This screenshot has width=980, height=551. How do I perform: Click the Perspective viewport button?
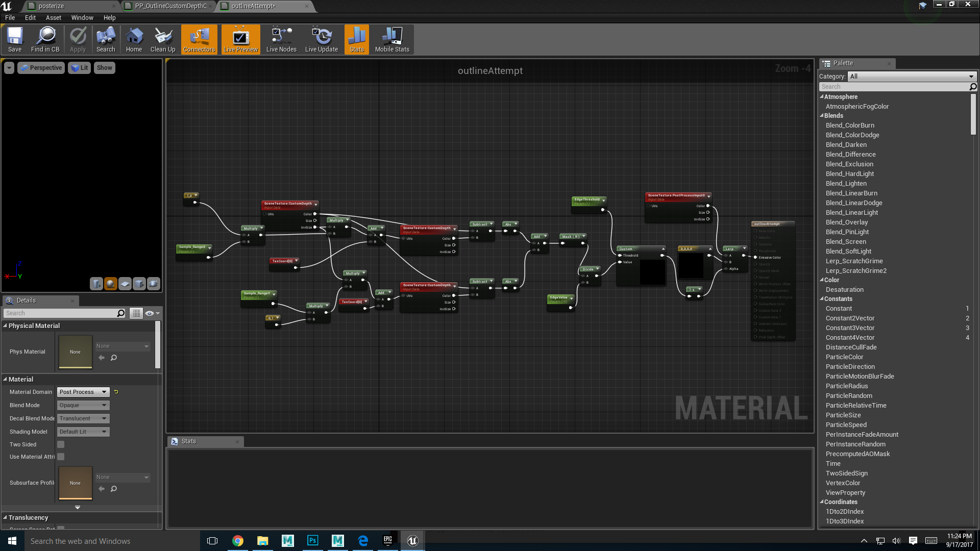coord(41,68)
